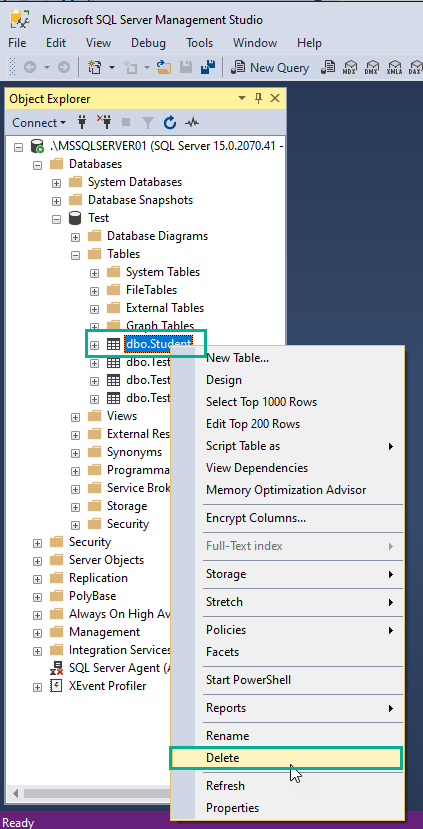Image resolution: width=423 pixels, height=829 pixels.
Task: Select the External Tables tree row
Action: (x=165, y=308)
